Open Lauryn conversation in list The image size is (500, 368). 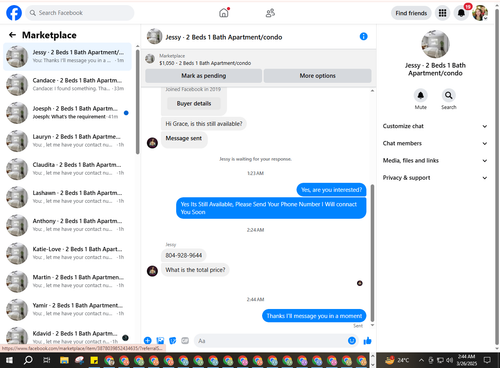(68, 141)
